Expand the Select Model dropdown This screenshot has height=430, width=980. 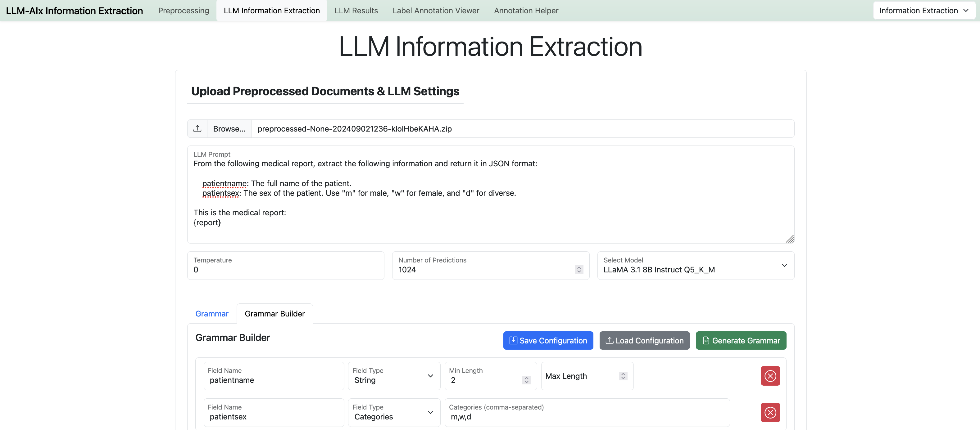click(785, 265)
